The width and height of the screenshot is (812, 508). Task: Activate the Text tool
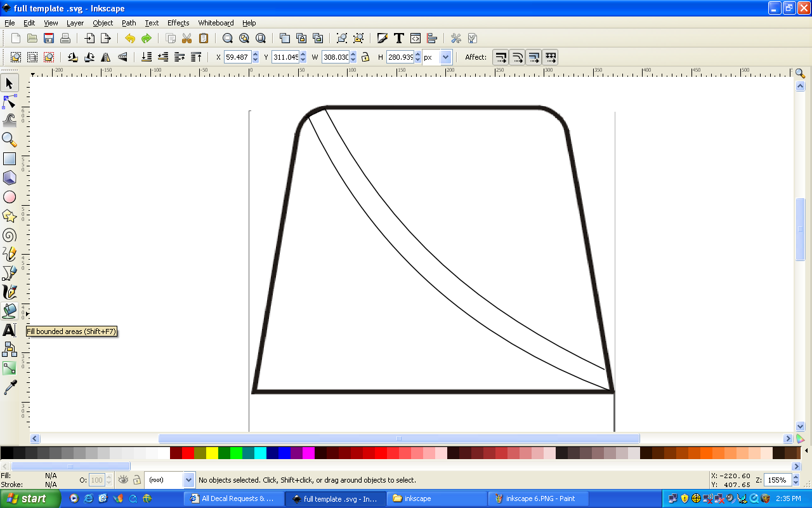click(10, 330)
